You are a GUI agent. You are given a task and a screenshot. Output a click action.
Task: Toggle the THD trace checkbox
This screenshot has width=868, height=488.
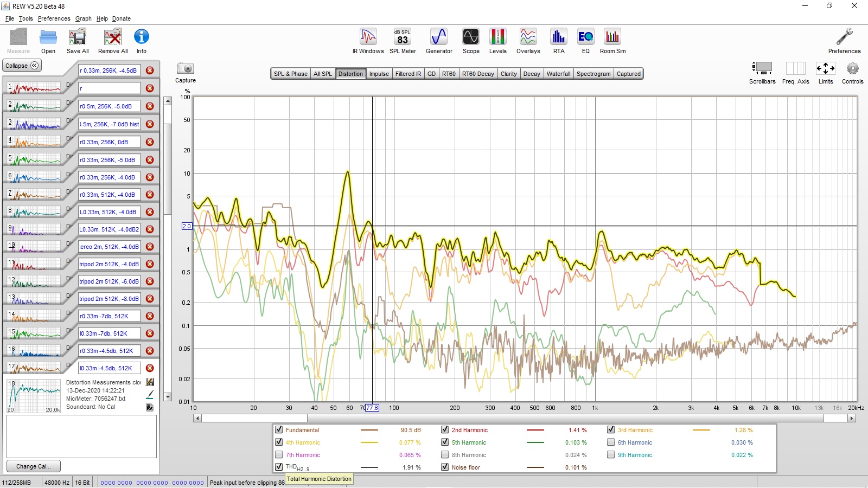(279, 467)
